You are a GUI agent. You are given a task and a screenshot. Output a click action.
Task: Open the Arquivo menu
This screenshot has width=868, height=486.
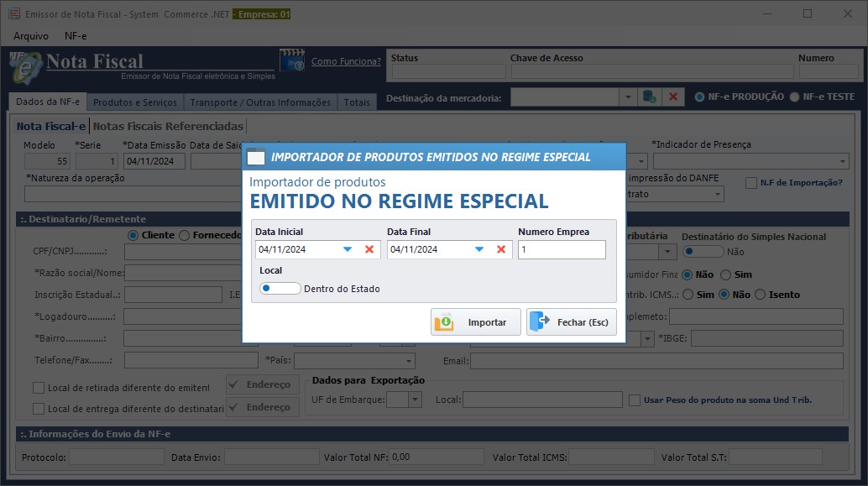tap(31, 36)
